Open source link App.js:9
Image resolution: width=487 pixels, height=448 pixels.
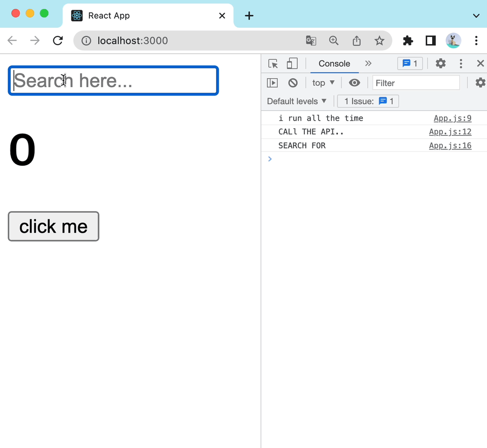point(453,118)
